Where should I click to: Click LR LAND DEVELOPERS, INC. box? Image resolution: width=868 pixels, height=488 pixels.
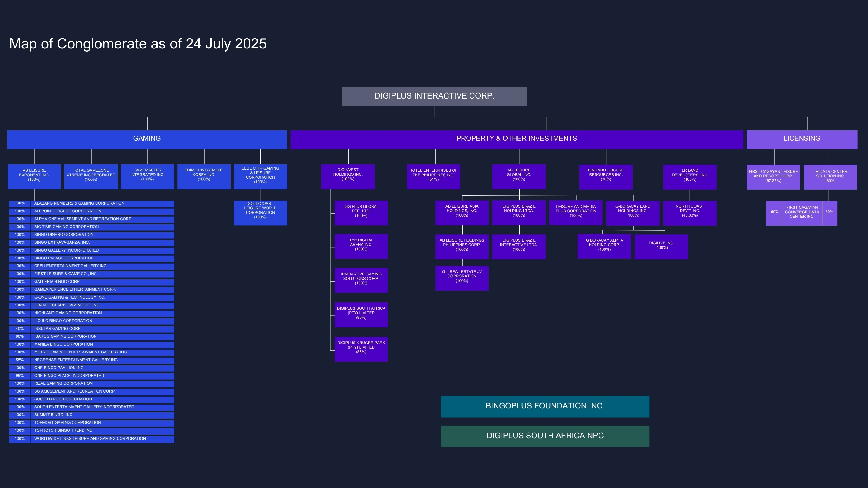tap(690, 177)
